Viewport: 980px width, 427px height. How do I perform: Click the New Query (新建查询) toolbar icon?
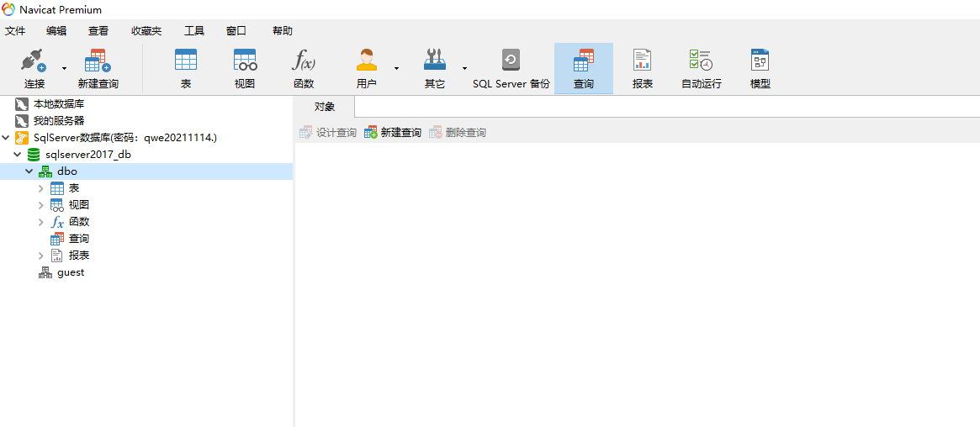(98, 61)
